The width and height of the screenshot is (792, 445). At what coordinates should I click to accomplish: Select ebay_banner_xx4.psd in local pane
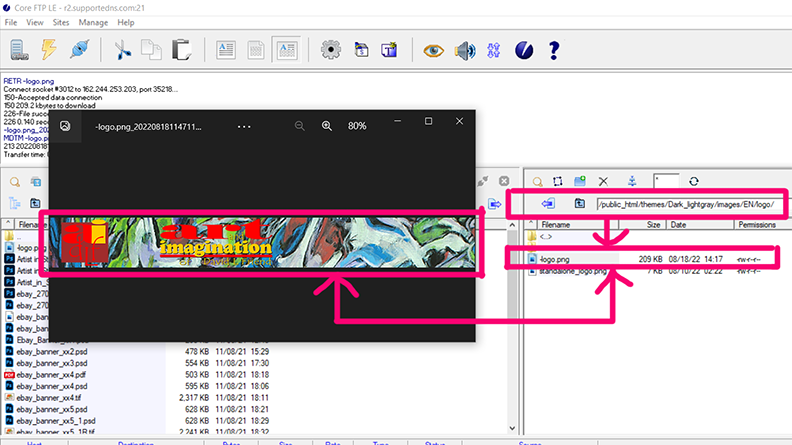coord(52,386)
